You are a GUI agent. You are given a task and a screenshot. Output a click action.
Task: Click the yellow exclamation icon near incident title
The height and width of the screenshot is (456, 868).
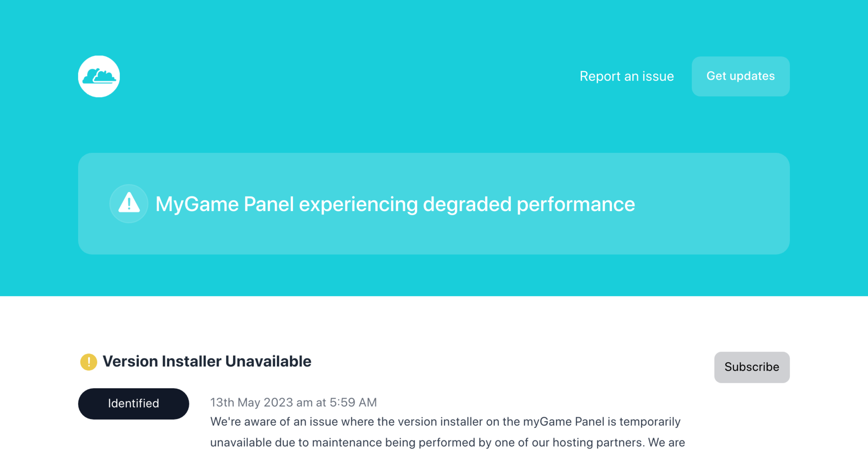pos(88,361)
